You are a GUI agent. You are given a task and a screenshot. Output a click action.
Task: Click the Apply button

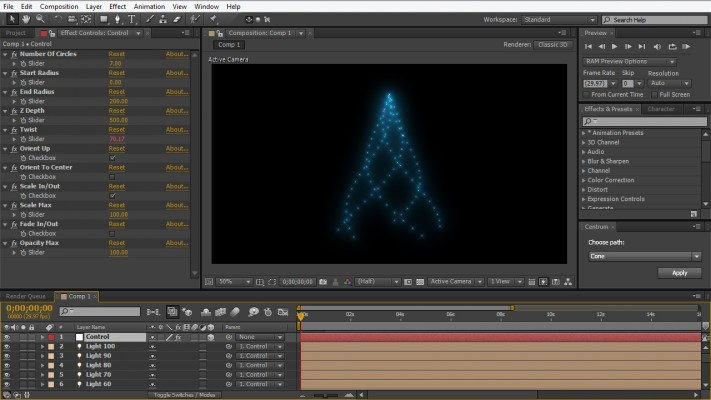tap(679, 273)
